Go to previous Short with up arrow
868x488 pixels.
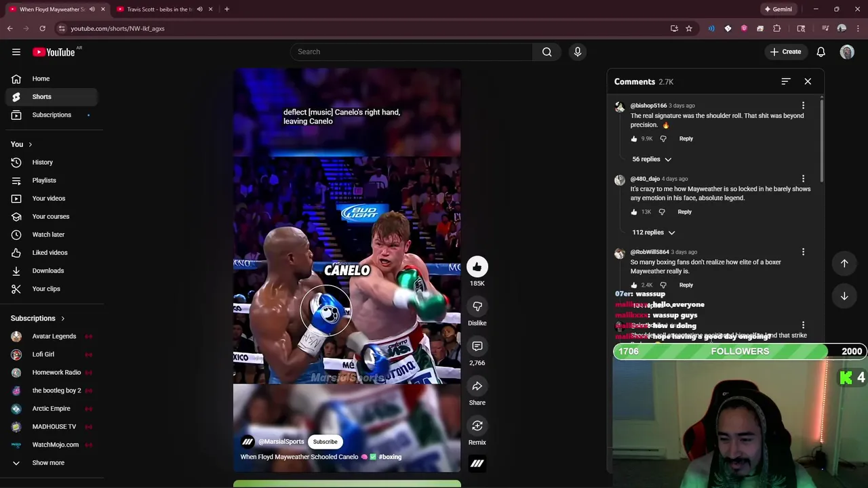tap(844, 263)
